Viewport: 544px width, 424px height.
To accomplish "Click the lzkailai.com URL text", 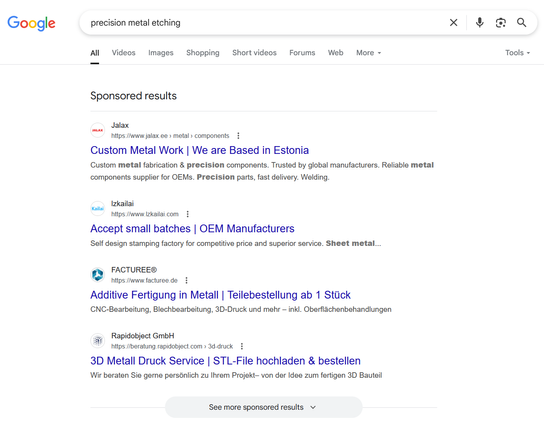I will coord(145,214).
